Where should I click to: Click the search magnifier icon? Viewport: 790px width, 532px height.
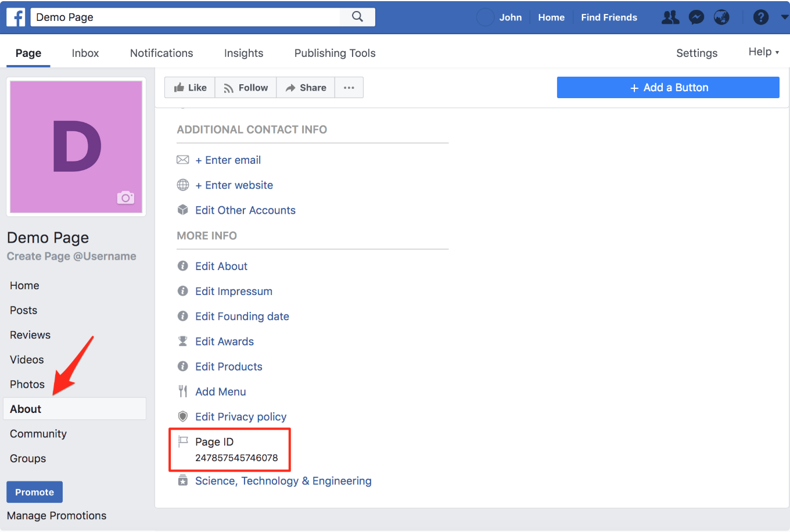(357, 17)
